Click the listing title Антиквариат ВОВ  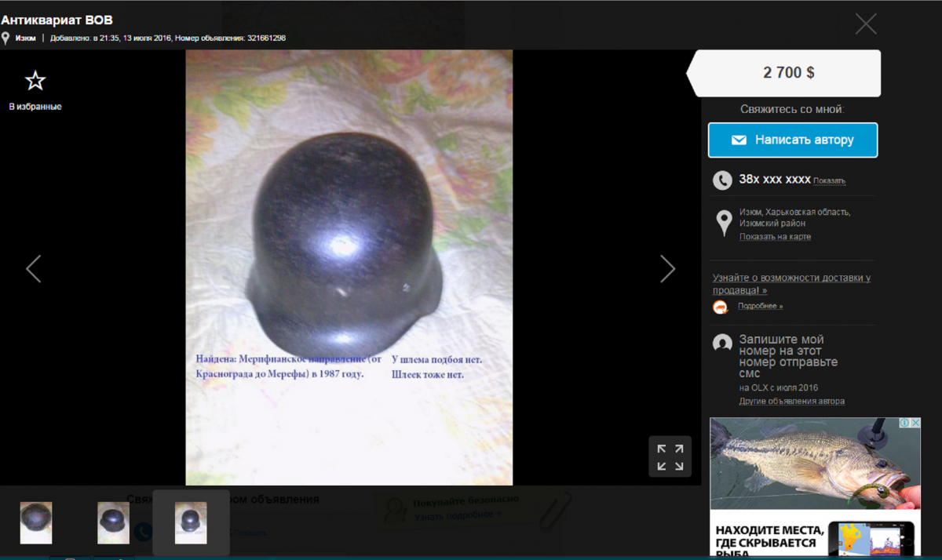click(57, 20)
